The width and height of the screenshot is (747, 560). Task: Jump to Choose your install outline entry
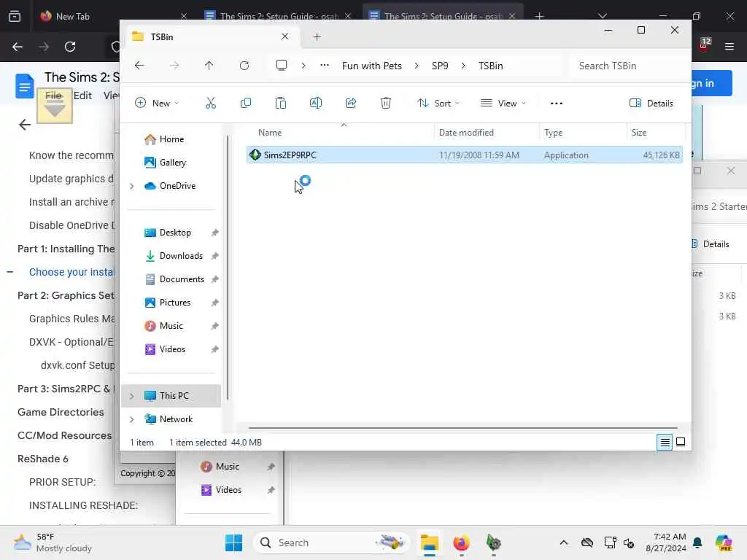(71, 272)
